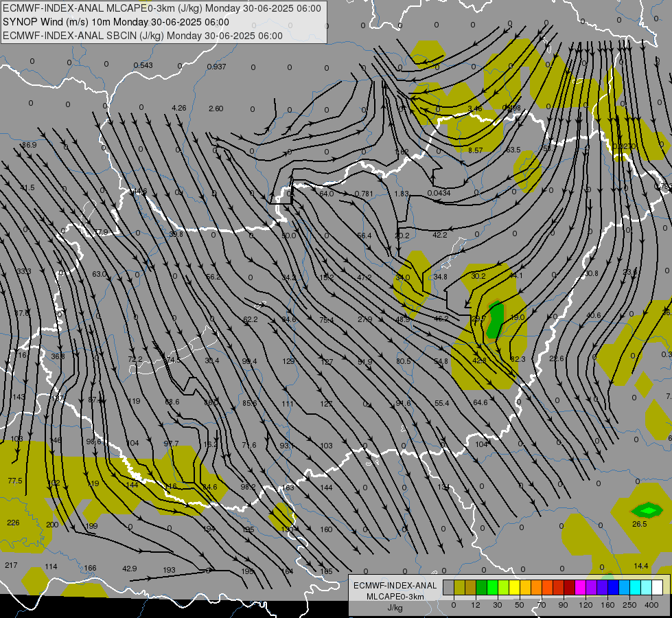Click the map value 26.5

click(x=640, y=524)
